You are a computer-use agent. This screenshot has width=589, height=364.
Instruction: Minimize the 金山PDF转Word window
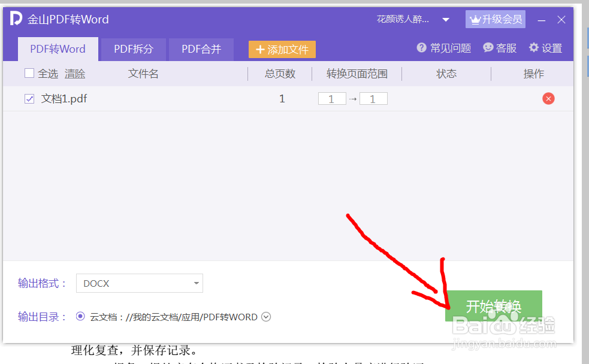point(541,20)
